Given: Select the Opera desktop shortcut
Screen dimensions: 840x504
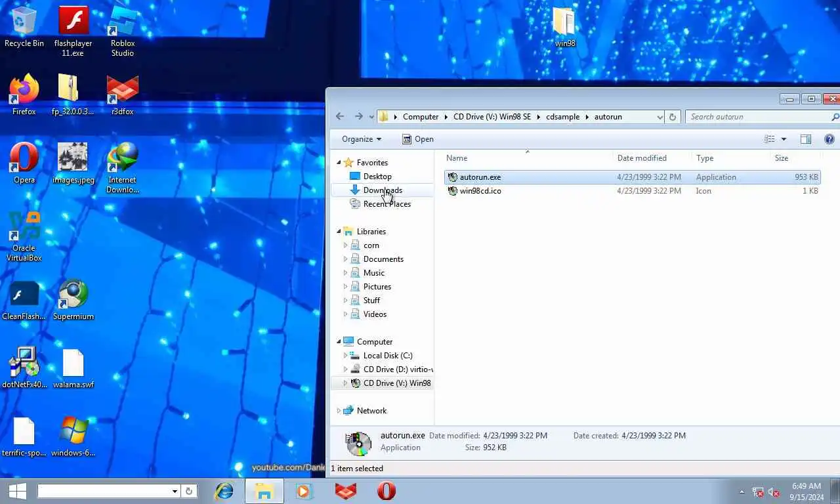Looking at the screenshot, I should 24,163.
